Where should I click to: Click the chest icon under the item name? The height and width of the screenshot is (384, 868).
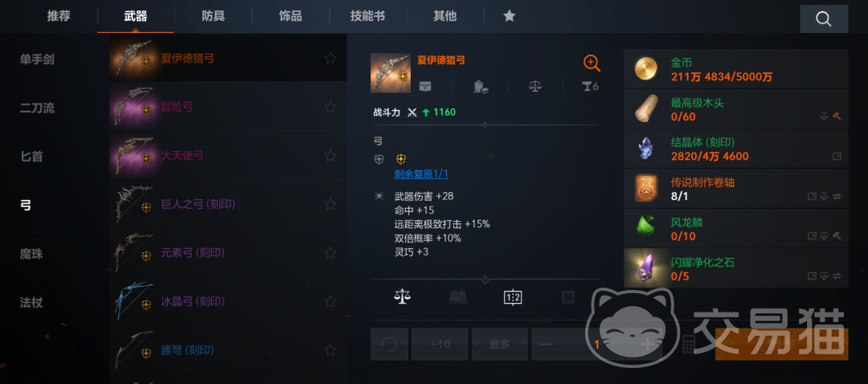424,86
